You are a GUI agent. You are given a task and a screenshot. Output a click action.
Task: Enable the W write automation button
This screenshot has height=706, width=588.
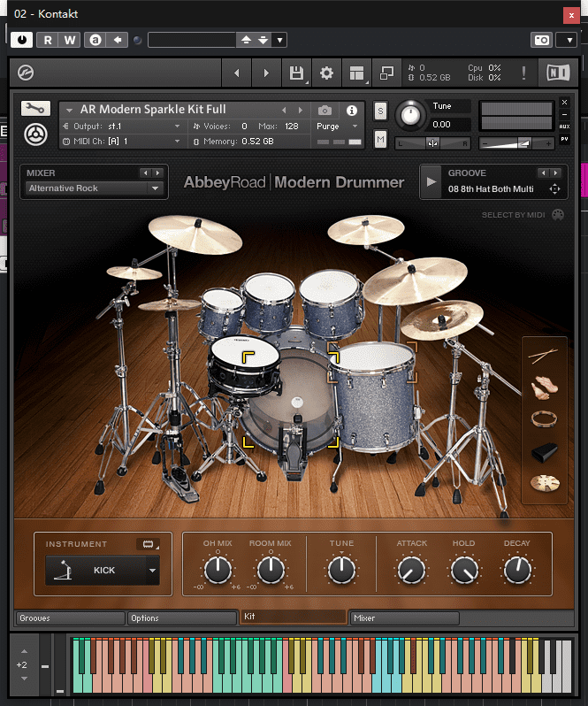tap(69, 40)
